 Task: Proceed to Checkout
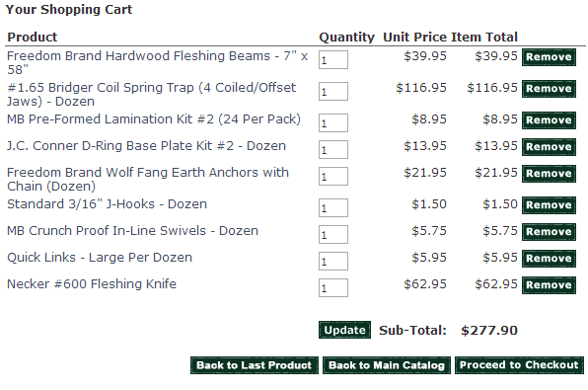click(519, 365)
